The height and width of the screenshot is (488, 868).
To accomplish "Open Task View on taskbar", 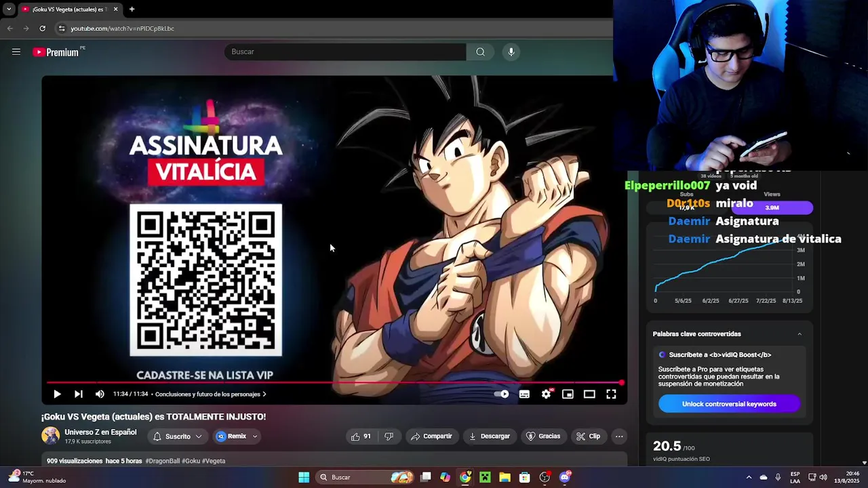I will (x=426, y=477).
